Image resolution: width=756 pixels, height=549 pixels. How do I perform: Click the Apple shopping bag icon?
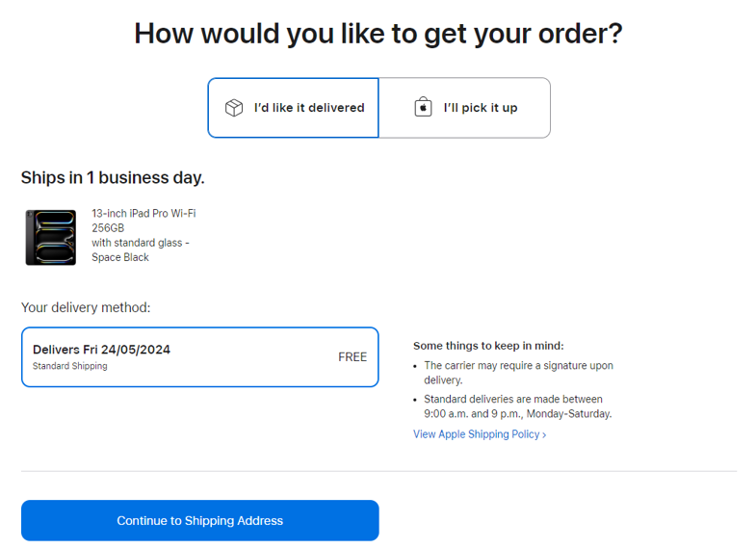click(x=423, y=108)
